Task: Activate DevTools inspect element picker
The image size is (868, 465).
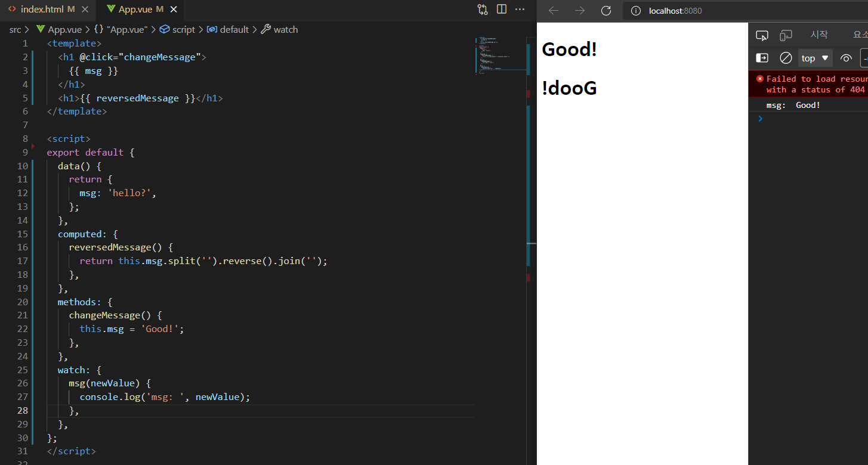Action: click(x=762, y=35)
